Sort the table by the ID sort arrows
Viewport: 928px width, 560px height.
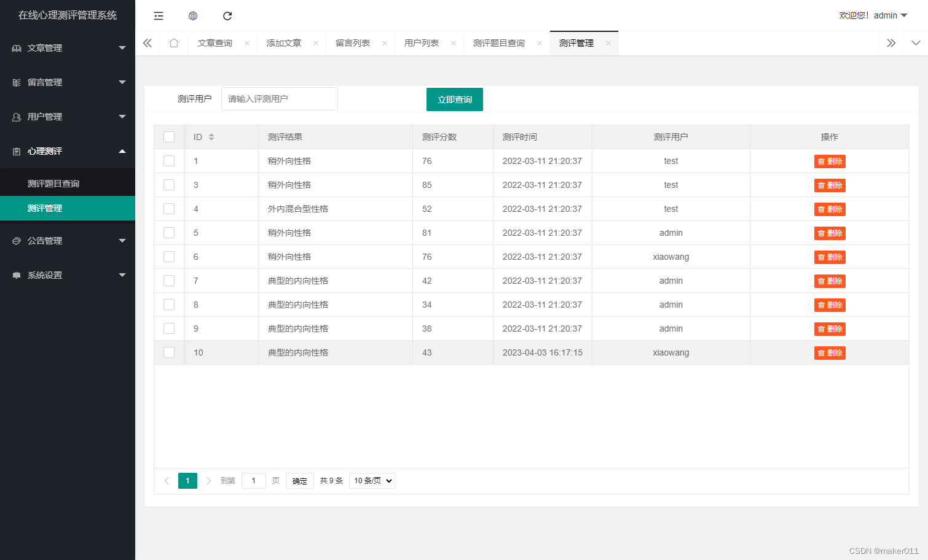click(211, 137)
